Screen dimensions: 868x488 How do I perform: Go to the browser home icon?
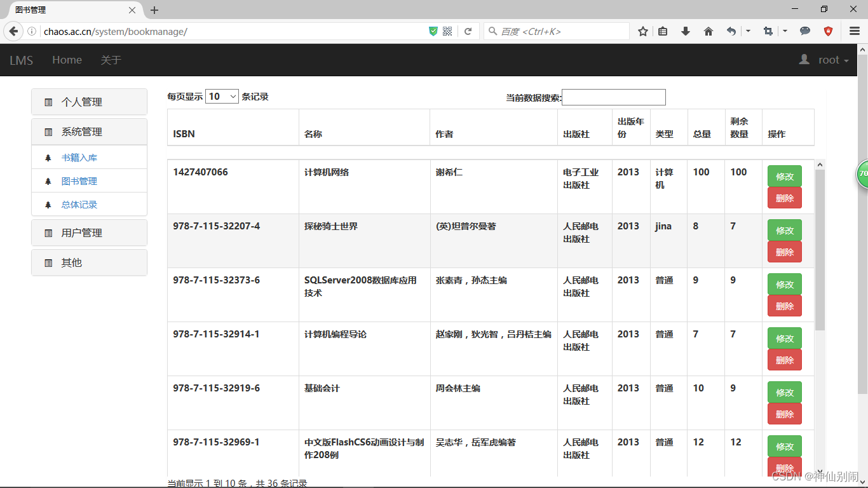[709, 31]
